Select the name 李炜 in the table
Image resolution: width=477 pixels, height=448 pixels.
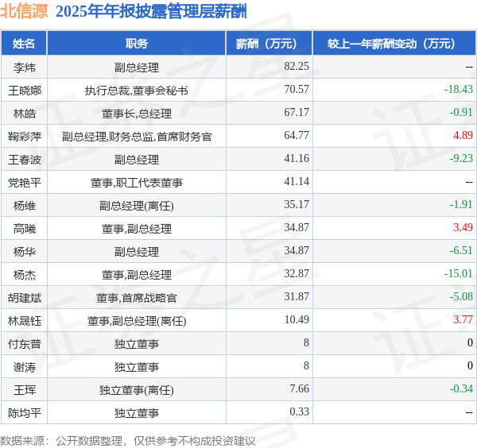tap(25, 68)
